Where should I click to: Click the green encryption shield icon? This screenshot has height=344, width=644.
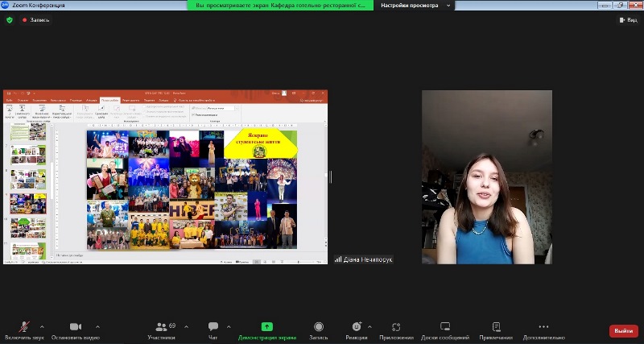[x=10, y=20]
